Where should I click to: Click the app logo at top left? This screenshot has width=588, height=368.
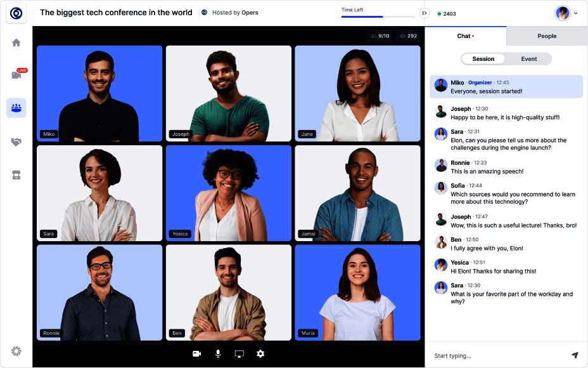click(x=16, y=13)
